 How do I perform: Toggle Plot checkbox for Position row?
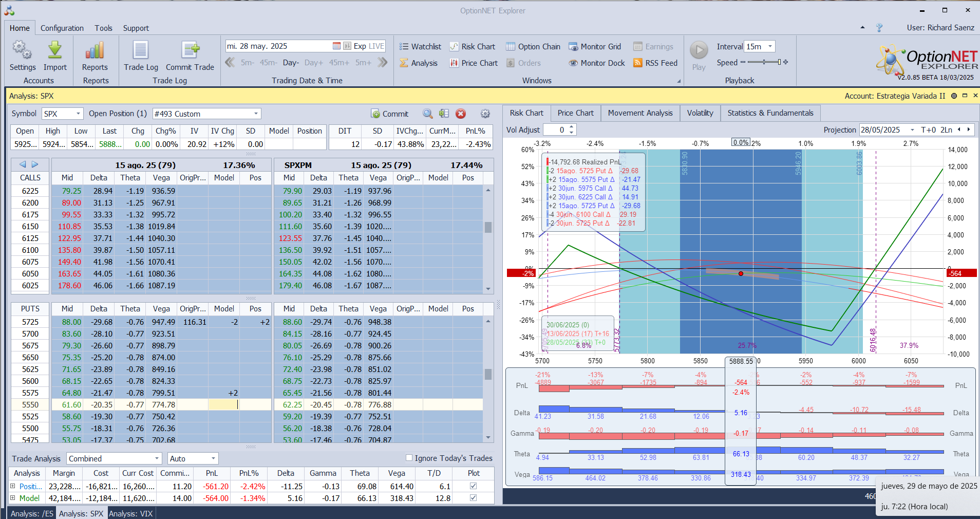(473, 486)
